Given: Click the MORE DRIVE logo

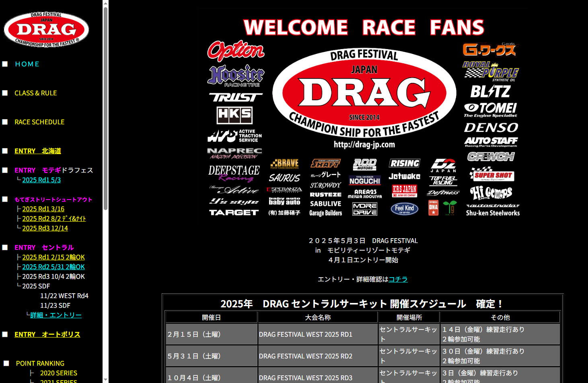Looking at the screenshot, I should point(365,209).
